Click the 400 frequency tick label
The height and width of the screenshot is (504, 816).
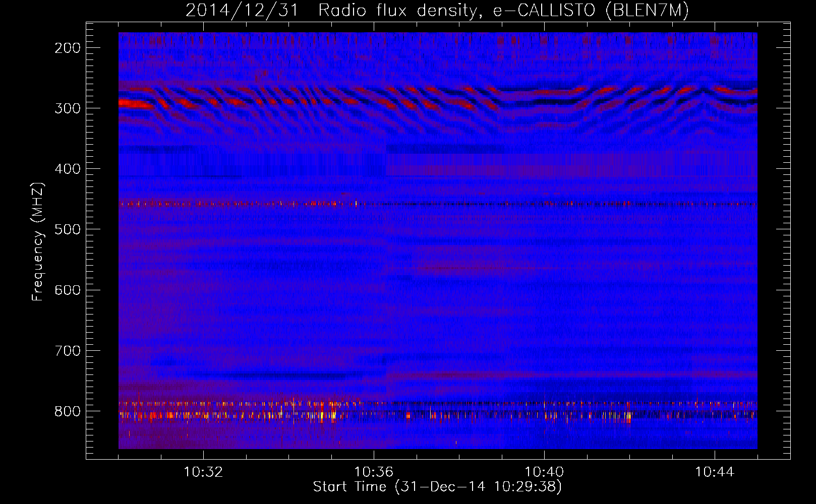[68, 169]
